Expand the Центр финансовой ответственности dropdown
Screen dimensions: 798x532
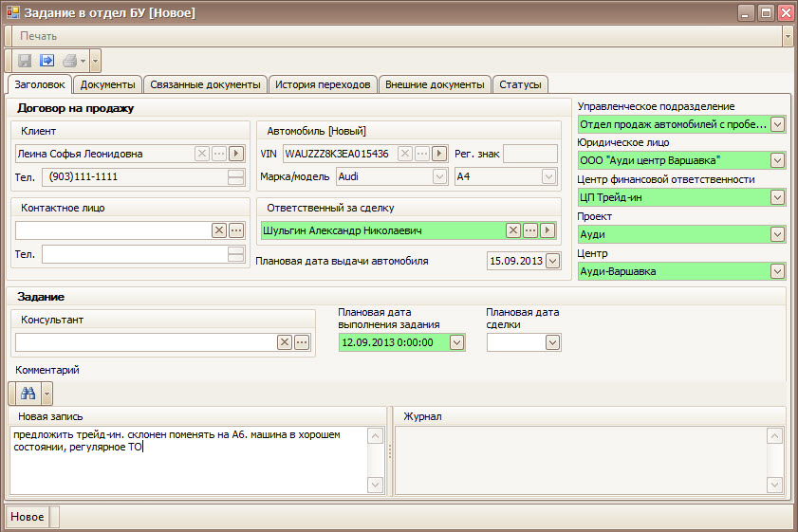[x=777, y=197]
